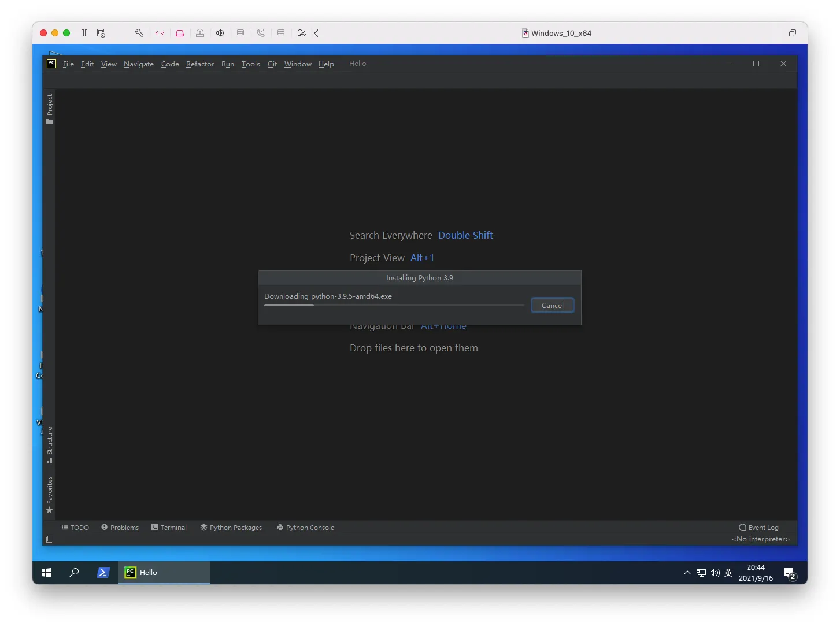Click the phone handset icon in VM toolbar
Viewport: 840px width, 627px height.
click(x=261, y=33)
